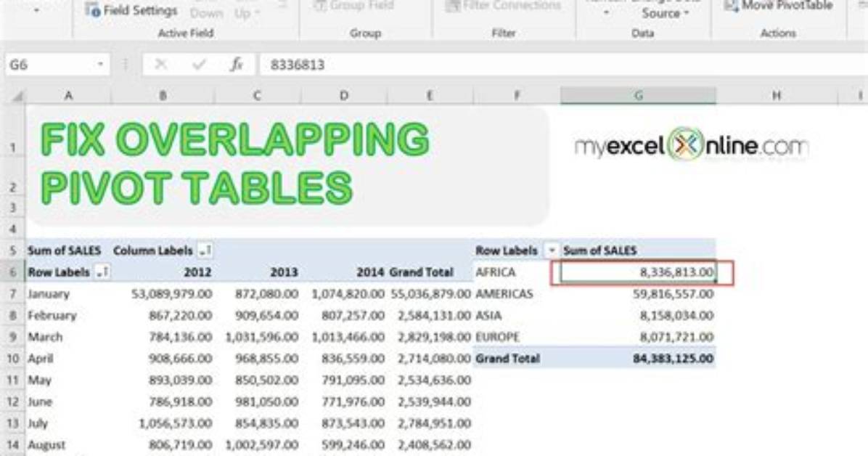Open the Column Labels filter dropdown
The height and width of the screenshot is (456, 868).
coord(205,251)
